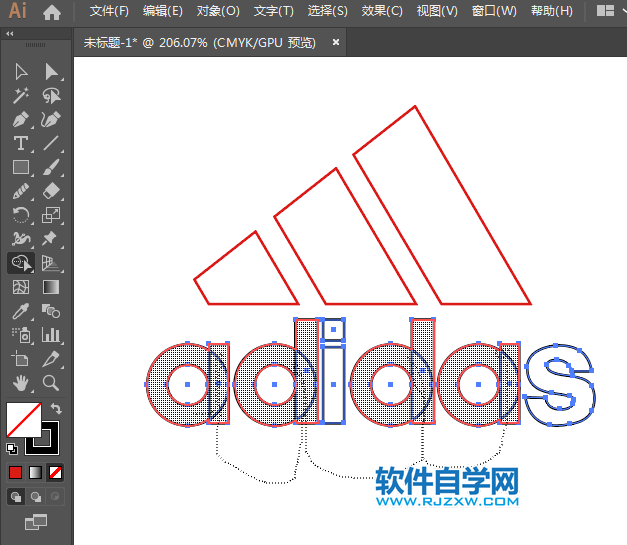627x545 pixels.
Task: Activate the Perspective Grid tool
Action: pos(51,263)
